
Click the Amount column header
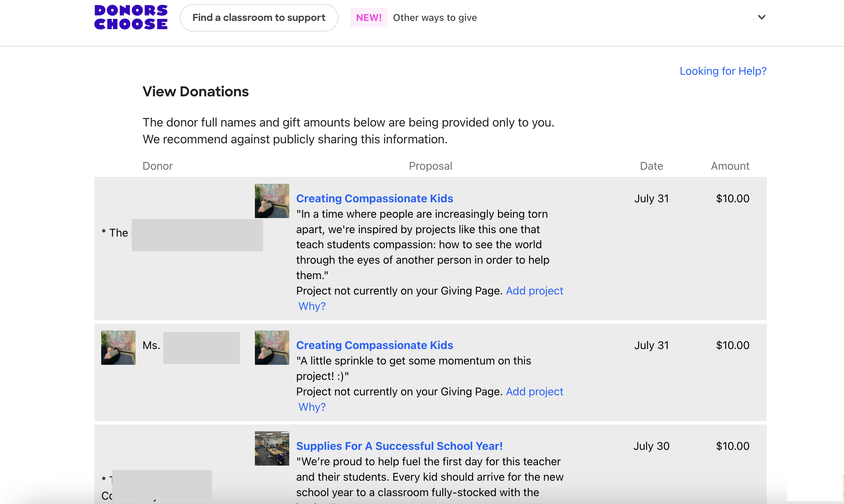click(x=729, y=166)
